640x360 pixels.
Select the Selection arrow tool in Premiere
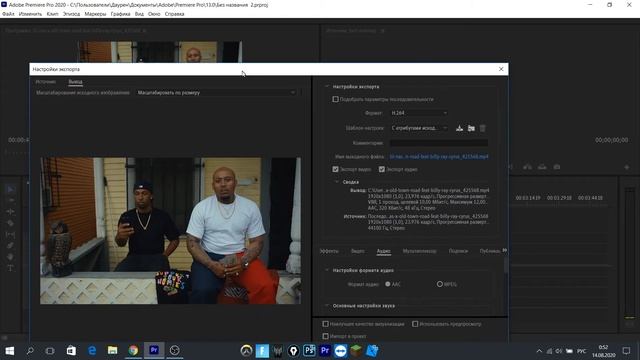[x=11, y=189]
